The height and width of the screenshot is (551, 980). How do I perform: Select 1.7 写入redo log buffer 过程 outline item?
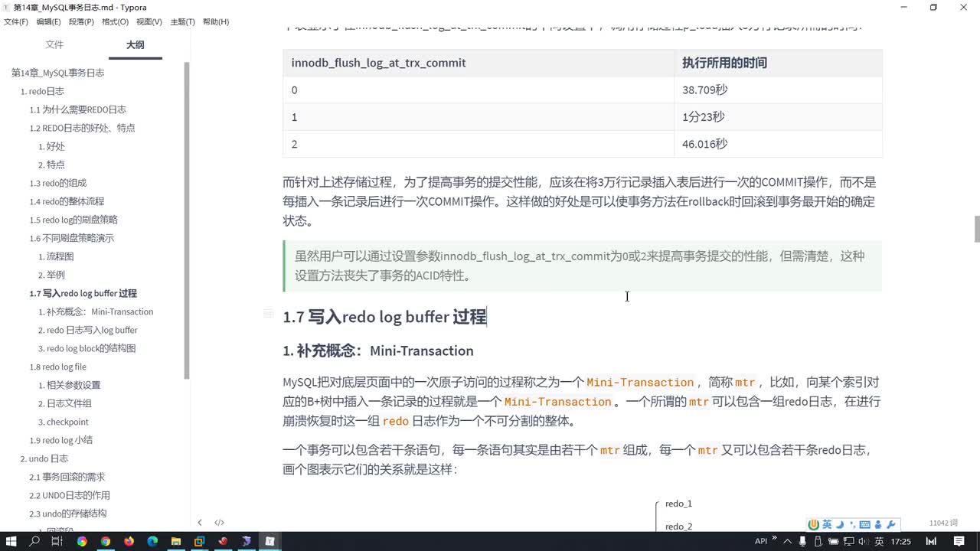[x=83, y=293]
